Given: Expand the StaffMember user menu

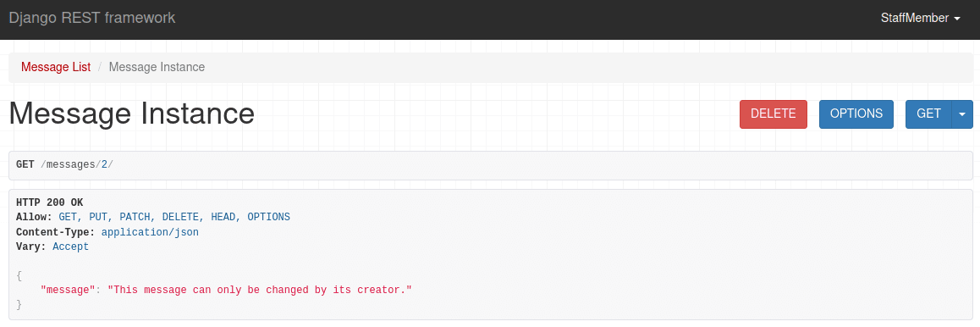Looking at the screenshot, I should pos(920,19).
